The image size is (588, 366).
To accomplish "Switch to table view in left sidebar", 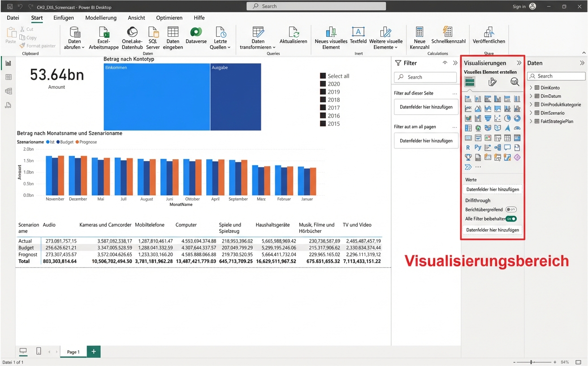I will coord(8,77).
